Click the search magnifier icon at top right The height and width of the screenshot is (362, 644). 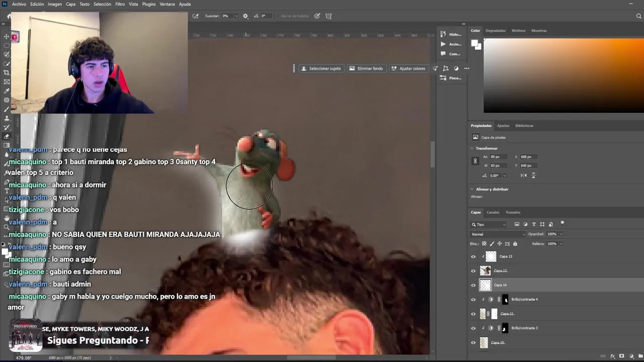(x=639, y=16)
